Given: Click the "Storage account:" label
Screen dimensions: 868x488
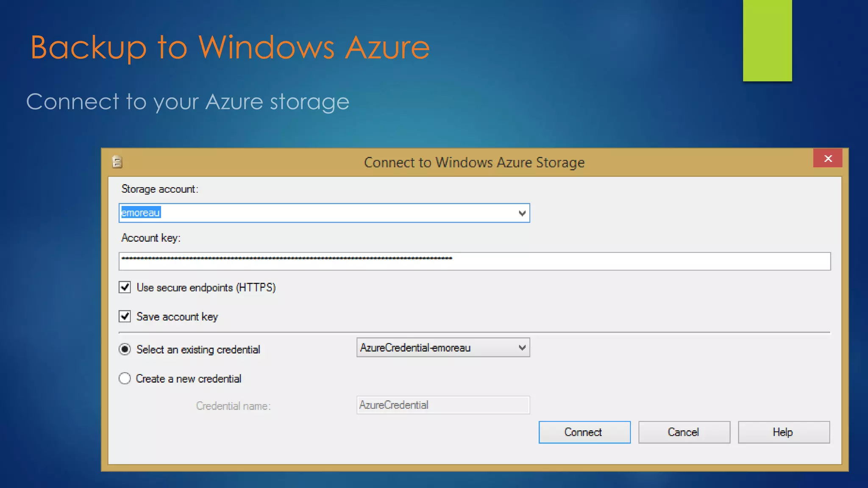Looking at the screenshot, I should [160, 189].
